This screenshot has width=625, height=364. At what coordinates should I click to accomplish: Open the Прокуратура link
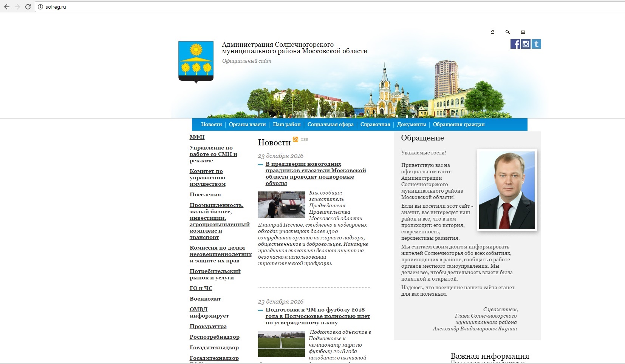208,326
